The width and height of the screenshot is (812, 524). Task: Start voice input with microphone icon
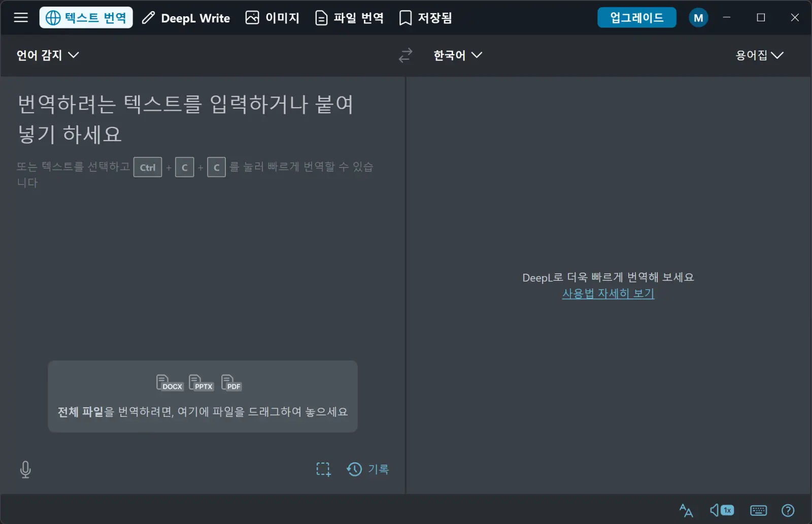click(25, 470)
